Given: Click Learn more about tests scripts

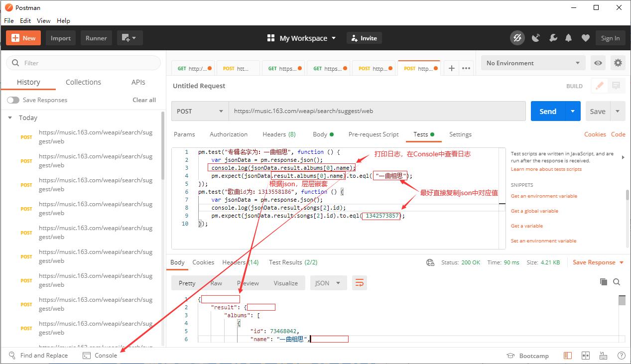Looking at the screenshot, I should (x=546, y=169).
